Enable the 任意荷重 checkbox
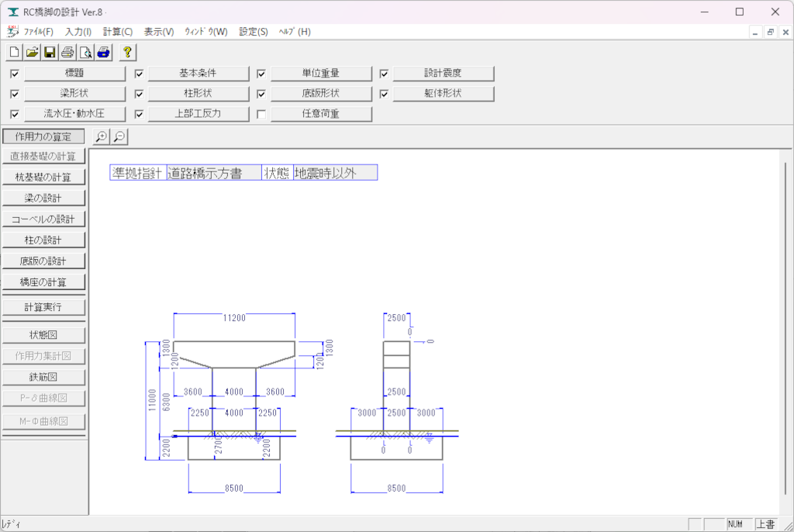The image size is (794, 532). (x=261, y=114)
